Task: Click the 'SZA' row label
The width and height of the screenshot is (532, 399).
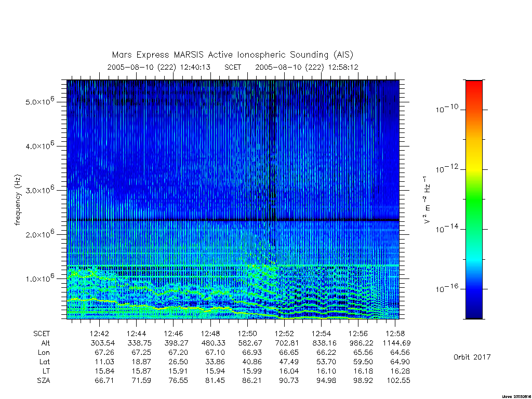Action: (x=44, y=380)
